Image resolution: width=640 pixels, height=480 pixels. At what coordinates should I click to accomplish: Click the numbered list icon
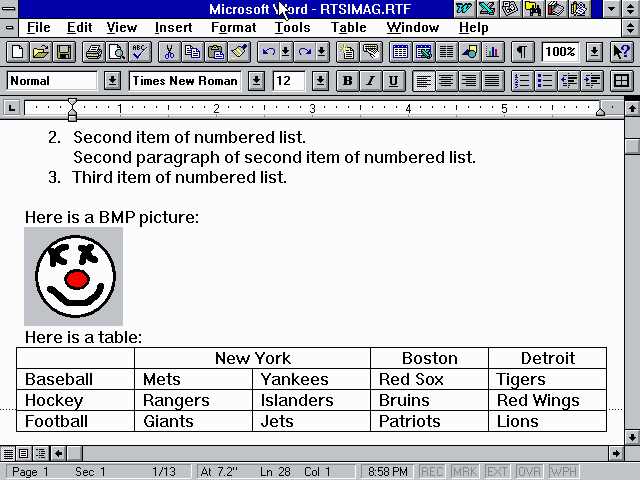tap(522, 81)
